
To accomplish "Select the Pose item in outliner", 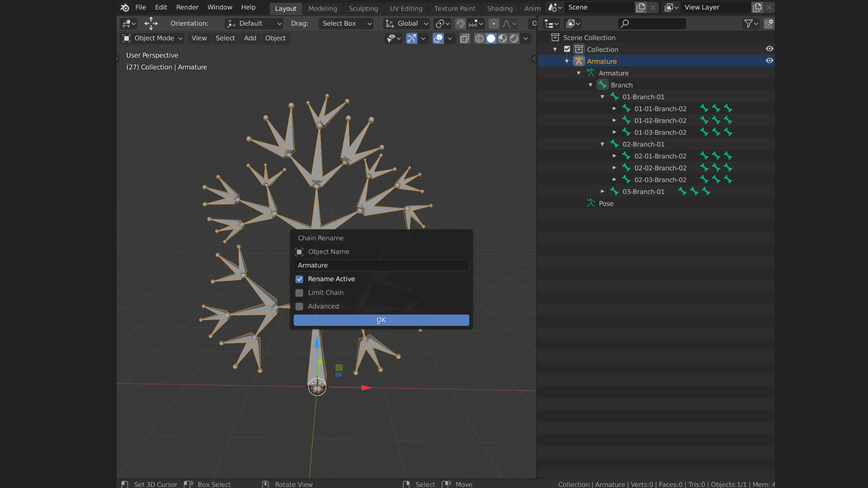I will pyautogui.click(x=606, y=204).
